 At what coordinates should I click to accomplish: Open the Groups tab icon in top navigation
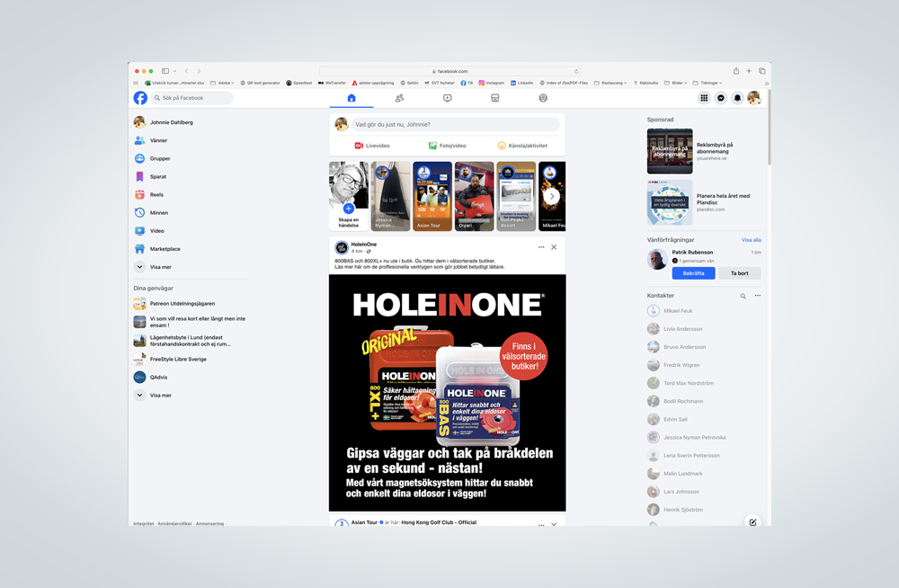[x=543, y=98]
